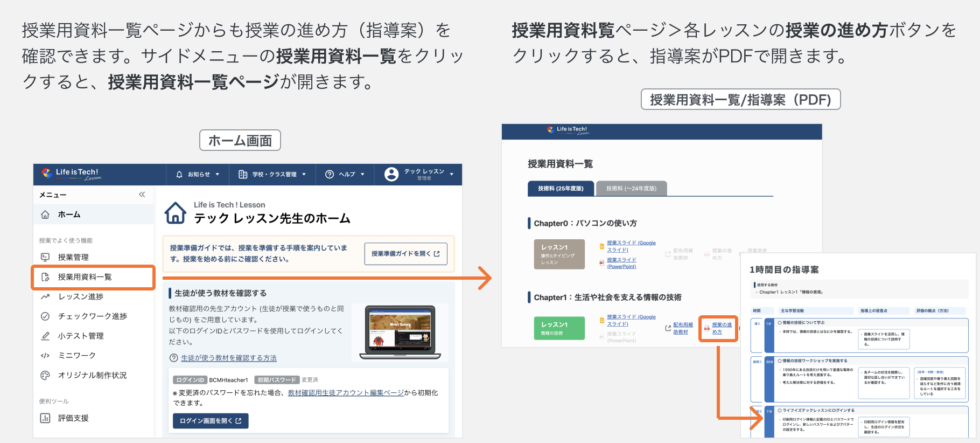Viewport: 980px width, 443px height.
Task: Click the 小テスト管理 pencil icon
Action: pos(45,336)
